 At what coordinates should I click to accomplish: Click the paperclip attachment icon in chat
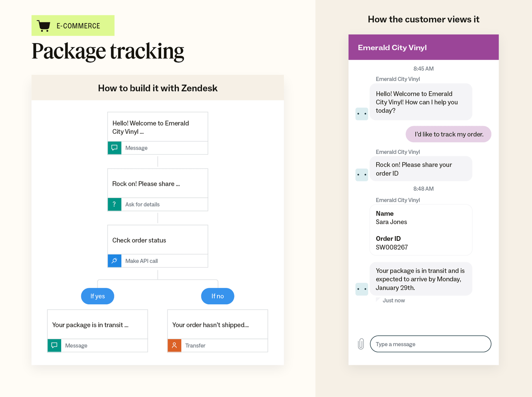pos(361,344)
